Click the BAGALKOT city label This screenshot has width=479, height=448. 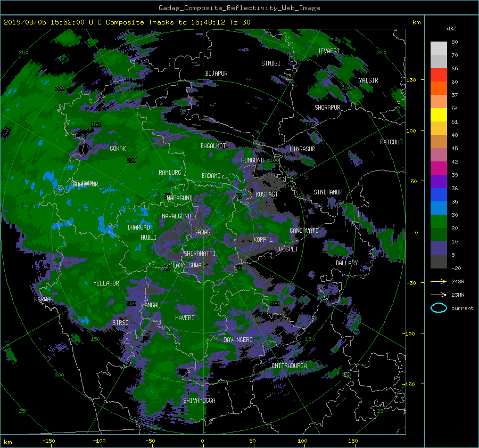[x=213, y=146]
